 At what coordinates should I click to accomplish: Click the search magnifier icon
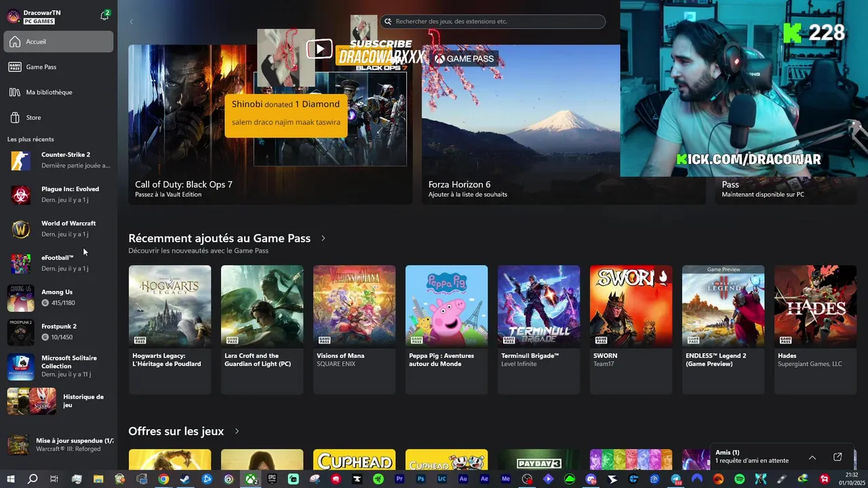[x=388, y=21]
